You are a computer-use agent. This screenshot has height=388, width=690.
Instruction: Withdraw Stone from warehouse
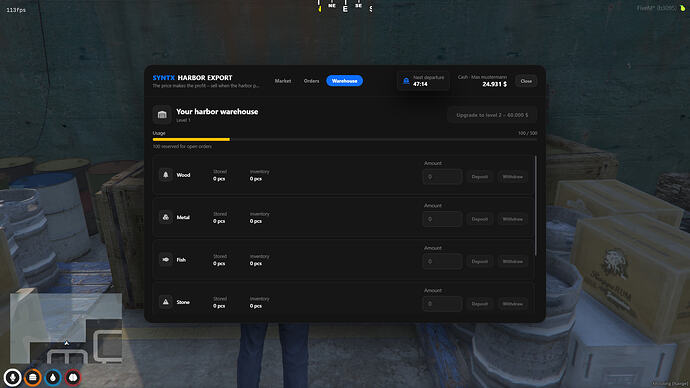coord(513,304)
